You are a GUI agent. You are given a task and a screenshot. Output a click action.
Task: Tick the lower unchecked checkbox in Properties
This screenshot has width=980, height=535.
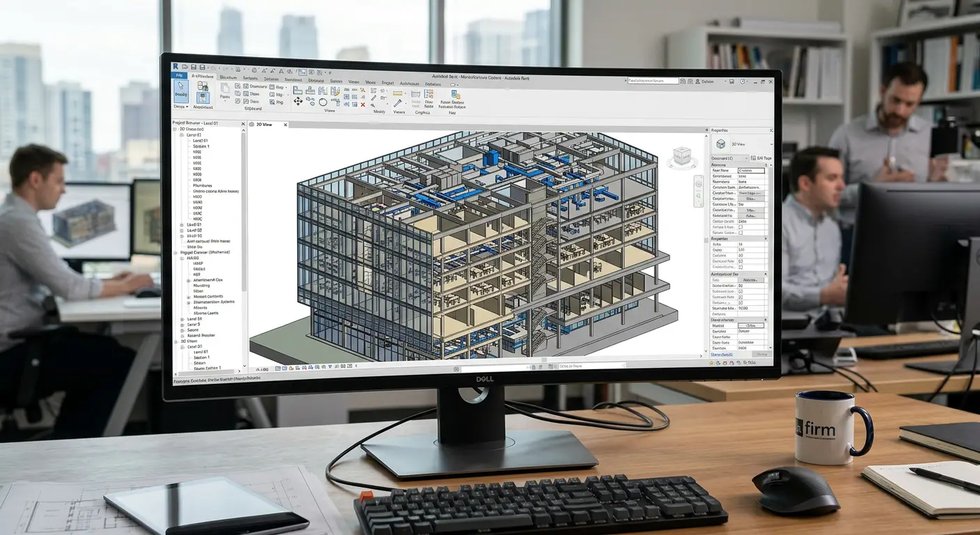click(x=741, y=233)
